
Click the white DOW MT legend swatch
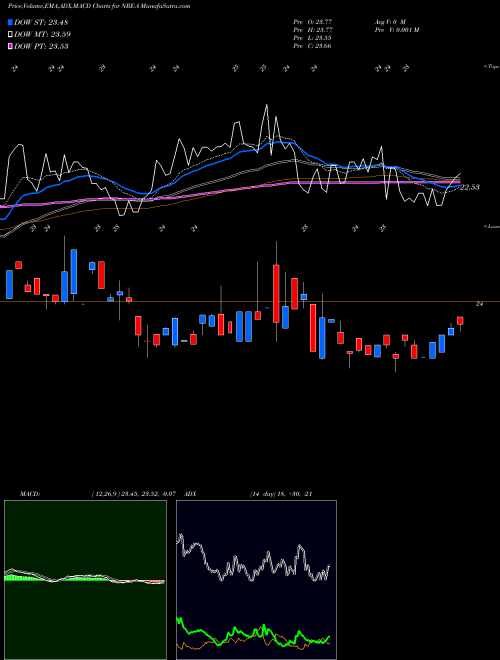tap(11, 35)
